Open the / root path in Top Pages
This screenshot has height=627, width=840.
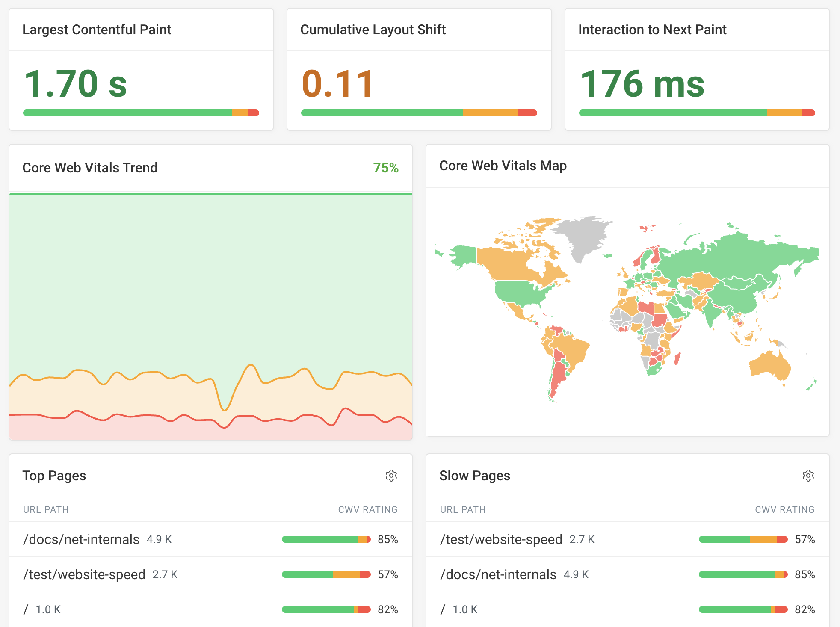[x=26, y=609]
